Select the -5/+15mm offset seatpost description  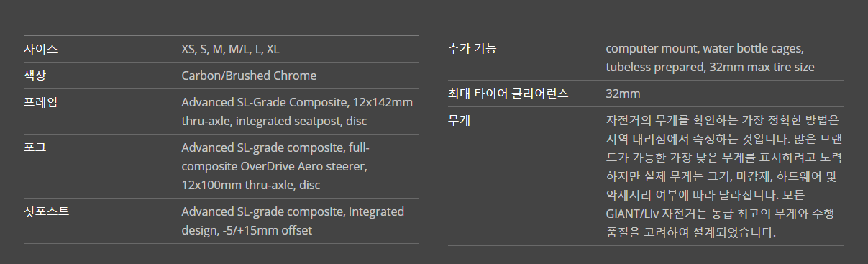pyautogui.click(x=293, y=221)
